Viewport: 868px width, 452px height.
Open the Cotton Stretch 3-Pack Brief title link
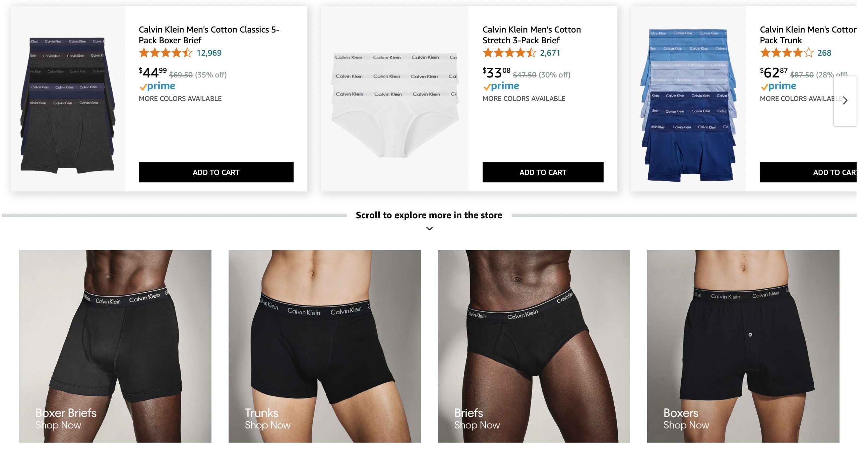pos(532,35)
